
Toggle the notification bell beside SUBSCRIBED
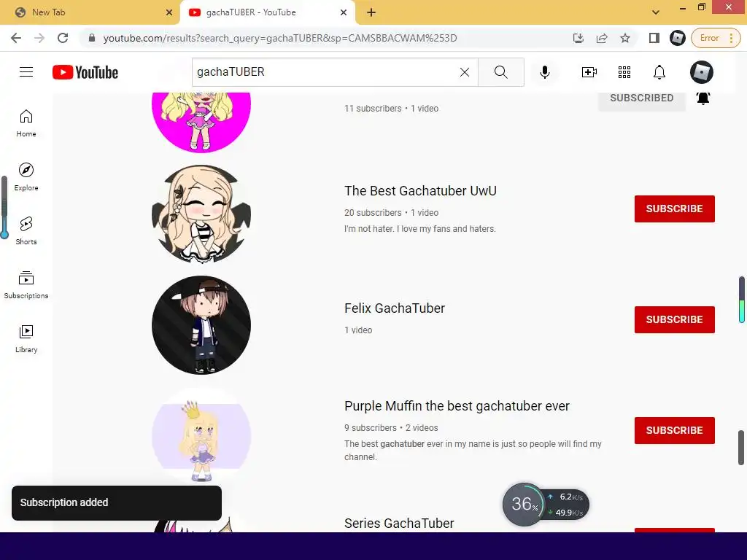[x=703, y=98]
